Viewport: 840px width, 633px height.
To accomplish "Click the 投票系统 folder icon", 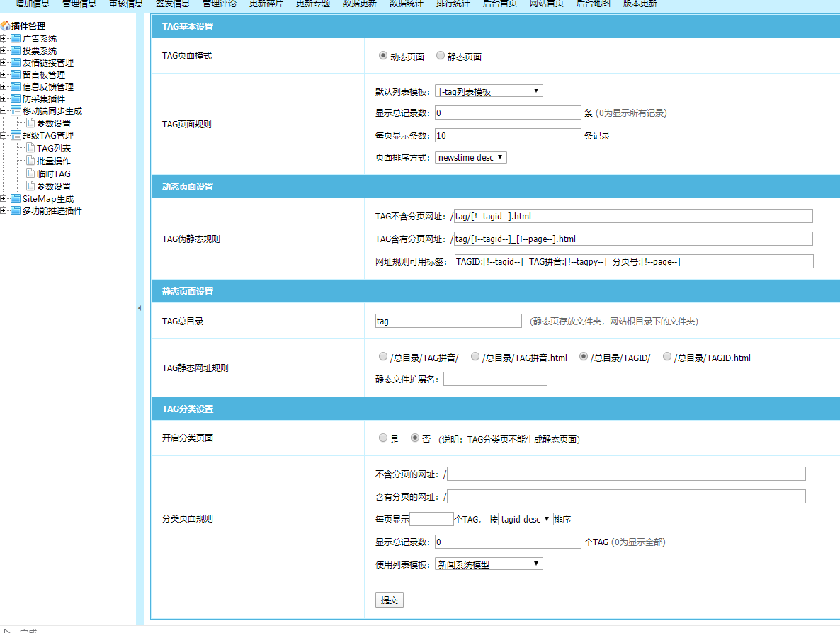I will coord(16,51).
